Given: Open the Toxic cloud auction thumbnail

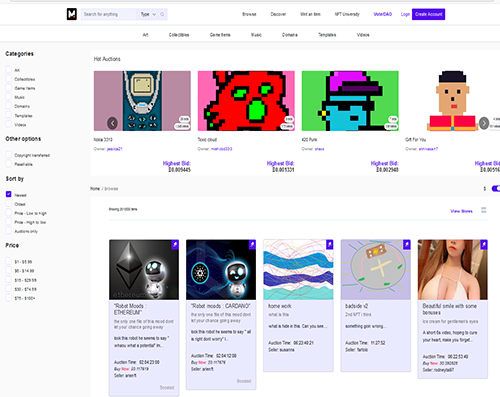Looking at the screenshot, I should (246, 101).
